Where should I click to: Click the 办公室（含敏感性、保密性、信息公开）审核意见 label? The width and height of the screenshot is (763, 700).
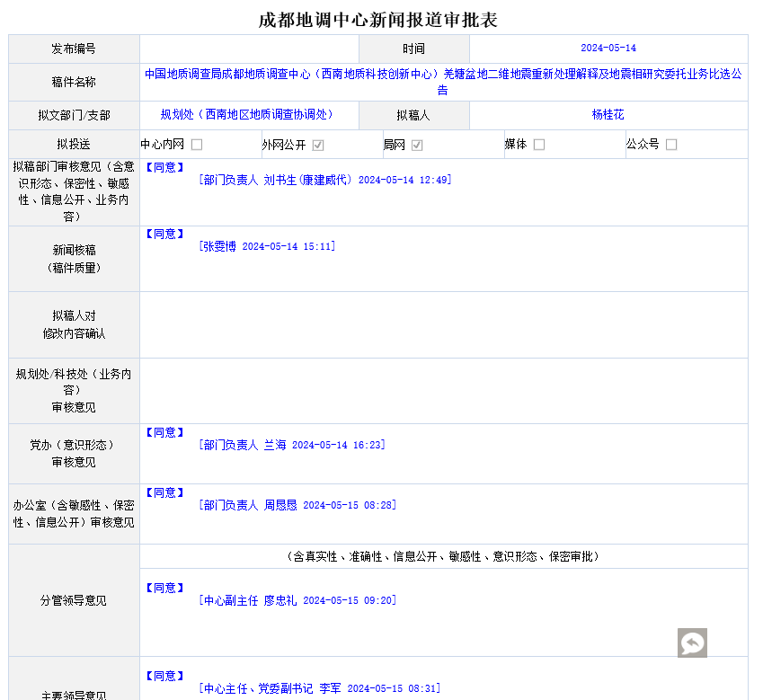(74, 514)
